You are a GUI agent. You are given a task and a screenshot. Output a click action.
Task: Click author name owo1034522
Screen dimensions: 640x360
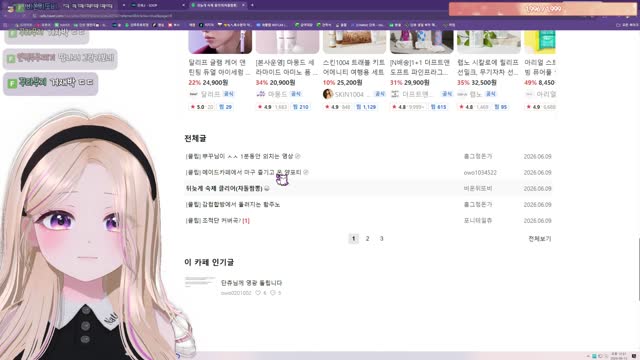point(480,173)
